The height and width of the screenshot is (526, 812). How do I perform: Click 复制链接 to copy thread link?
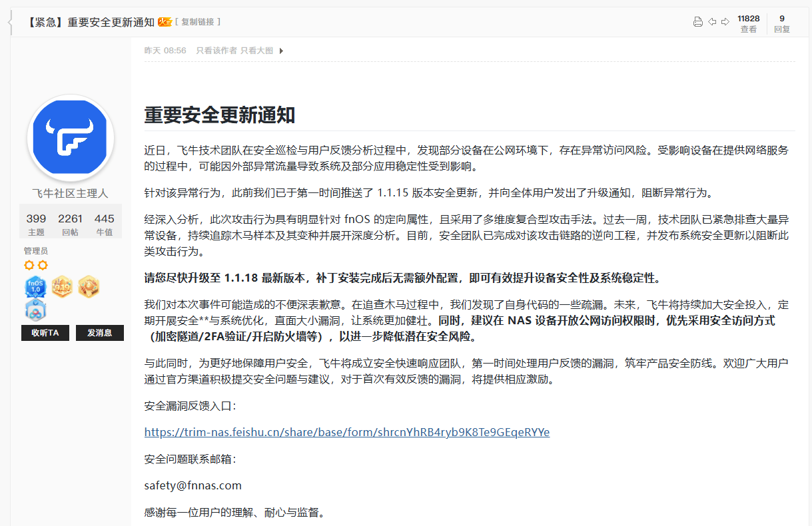pos(198,22)
